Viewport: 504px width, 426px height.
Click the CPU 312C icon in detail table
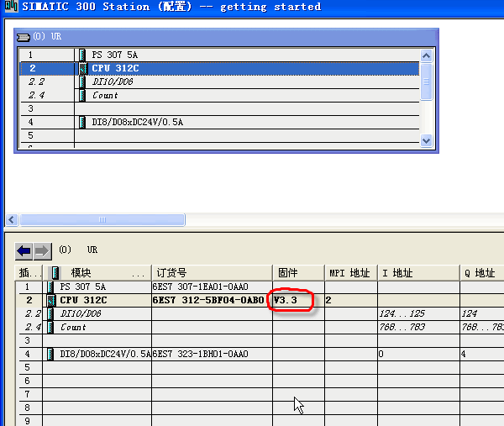pyautogui.click(x=51, y=300)
